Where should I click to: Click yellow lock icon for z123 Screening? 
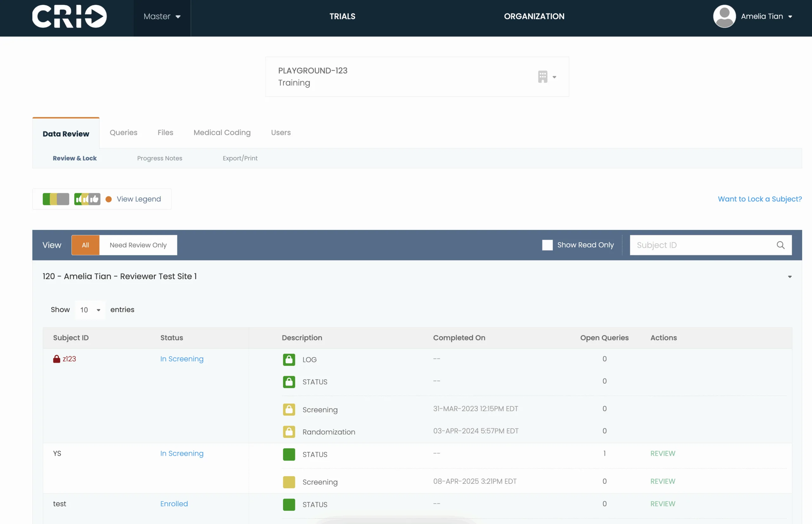(x=289, y=410)
